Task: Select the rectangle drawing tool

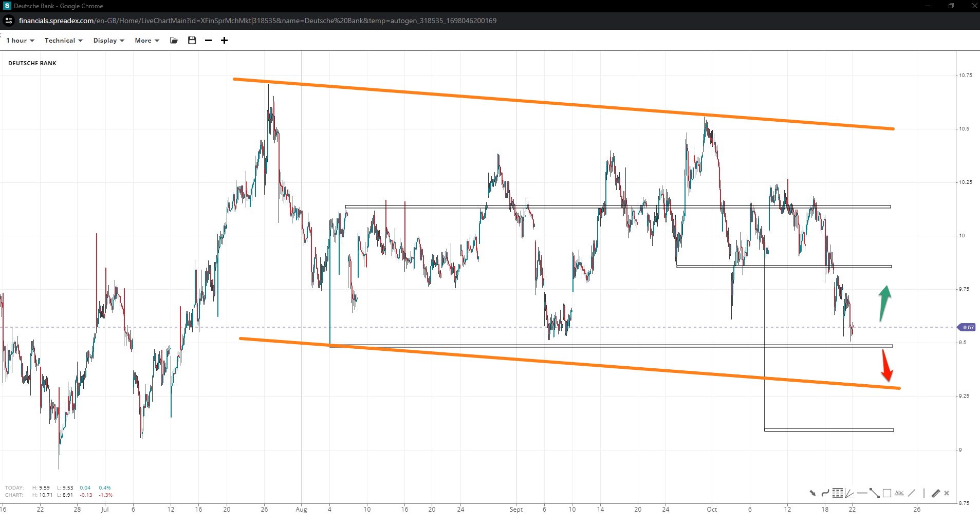Action: pyautogui.click(x=887, y=493)
